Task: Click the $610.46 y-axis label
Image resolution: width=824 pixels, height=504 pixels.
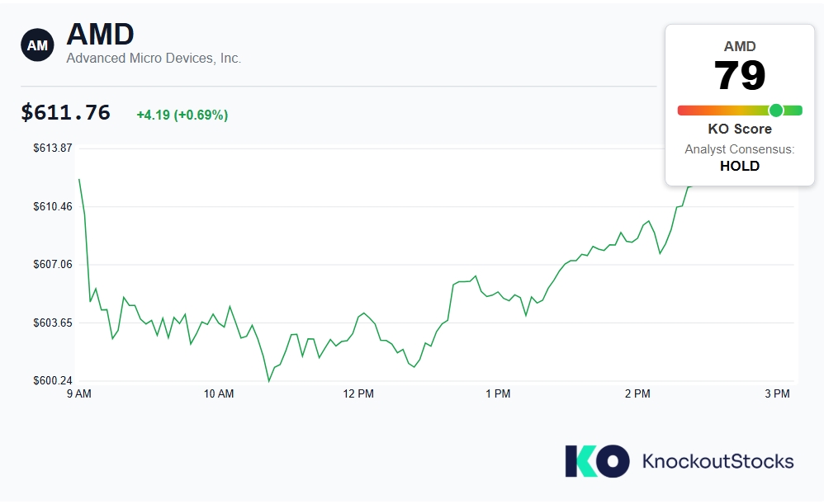Action: [53, 206]
